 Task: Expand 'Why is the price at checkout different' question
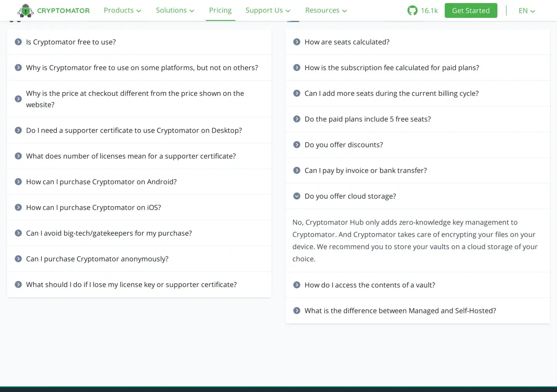(139, 99)
